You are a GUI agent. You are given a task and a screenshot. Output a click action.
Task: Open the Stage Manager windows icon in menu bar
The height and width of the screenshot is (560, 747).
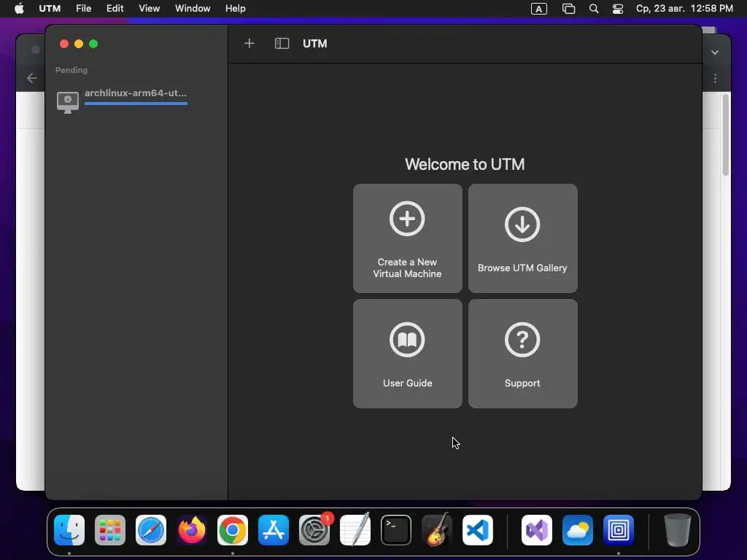coord(568,9)
